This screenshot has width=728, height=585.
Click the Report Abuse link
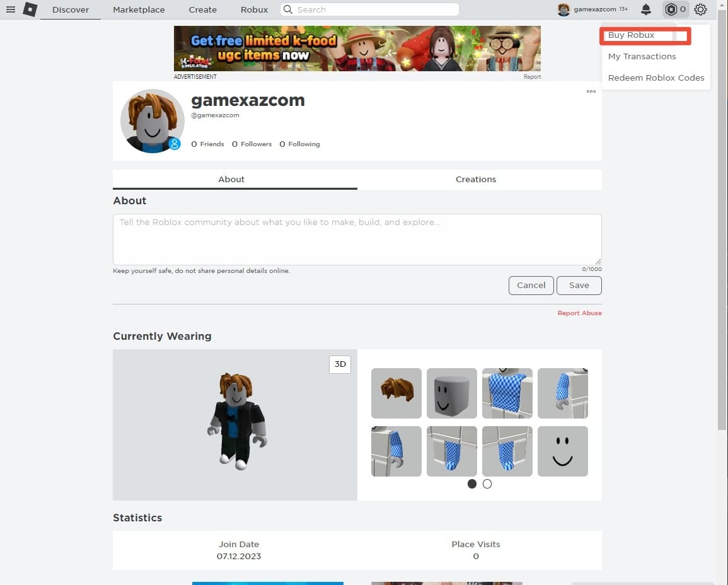coord(579,313)
